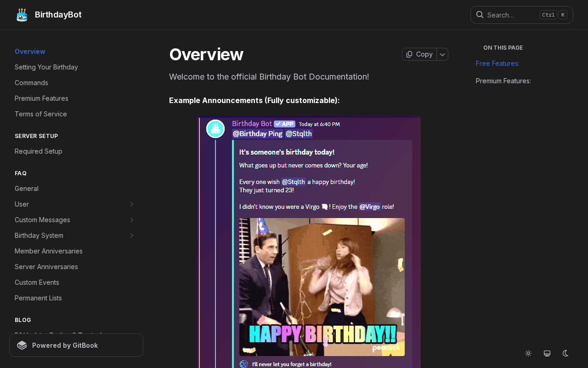Click the GitBook logo icon
This screenshot has height=368, width=588.
point(22,345)
